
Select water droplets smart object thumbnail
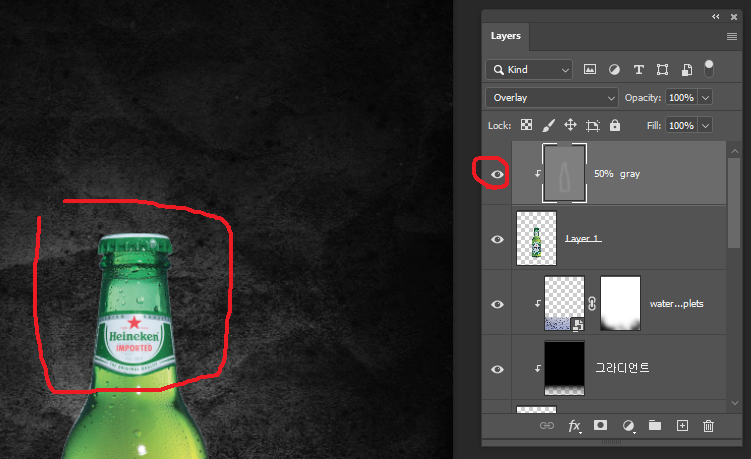tap(565, 303)
